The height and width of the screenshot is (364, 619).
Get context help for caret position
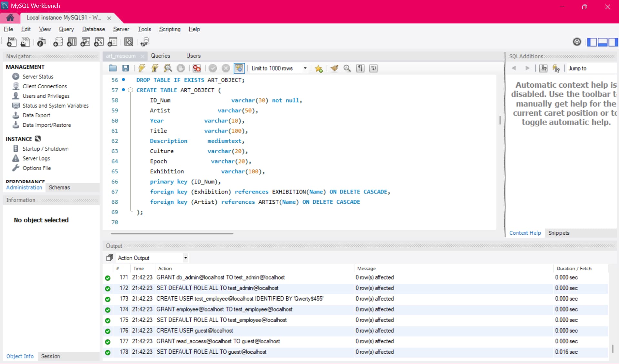tap(544, 68)
